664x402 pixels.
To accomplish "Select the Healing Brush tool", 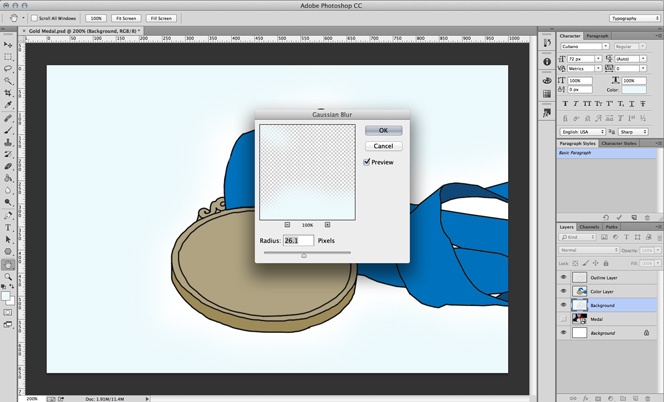I will click(8, 119).
